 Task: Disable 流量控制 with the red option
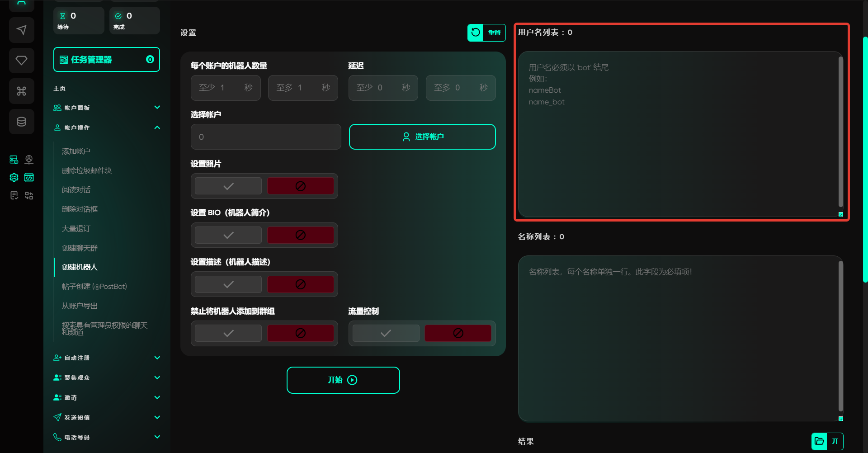pos(458,334)
